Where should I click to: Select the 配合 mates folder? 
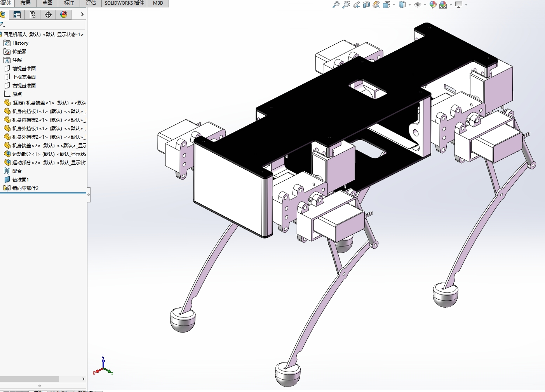pyautogui.click(x=17, y=171)
